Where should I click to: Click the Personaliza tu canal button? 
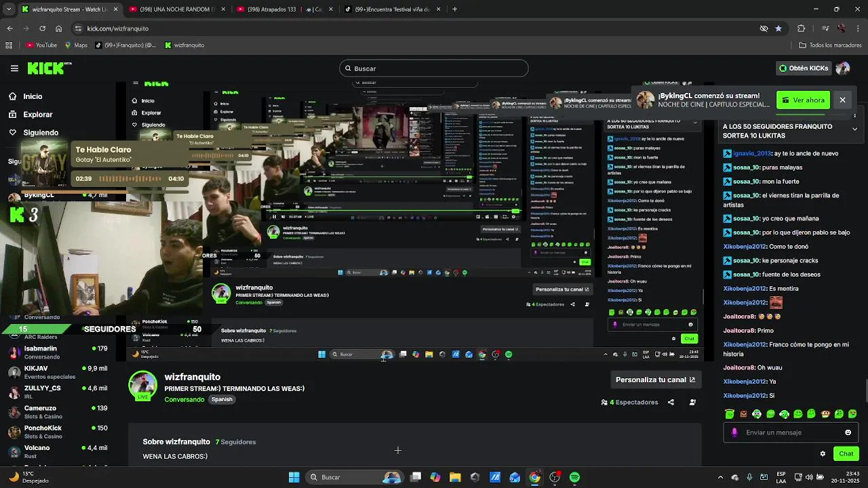(655, 380)
